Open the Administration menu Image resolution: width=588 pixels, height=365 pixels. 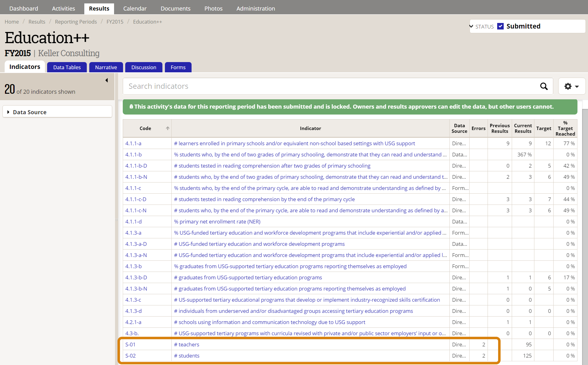click(x=255, y=8)
